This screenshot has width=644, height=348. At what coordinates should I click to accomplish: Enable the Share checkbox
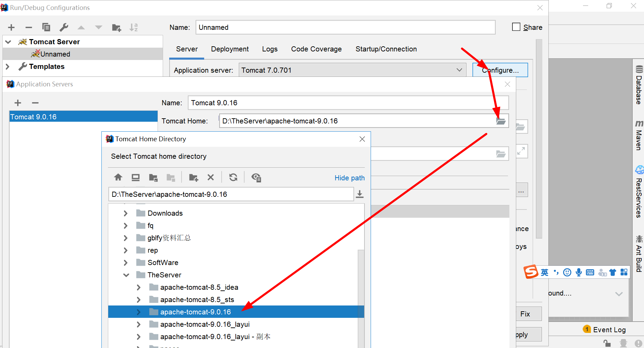coord(516,27)
